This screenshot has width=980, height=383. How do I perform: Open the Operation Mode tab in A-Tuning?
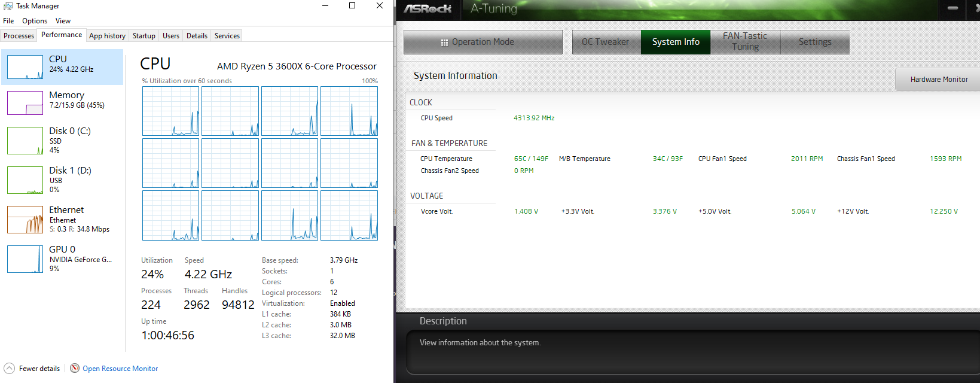point(483,42)
